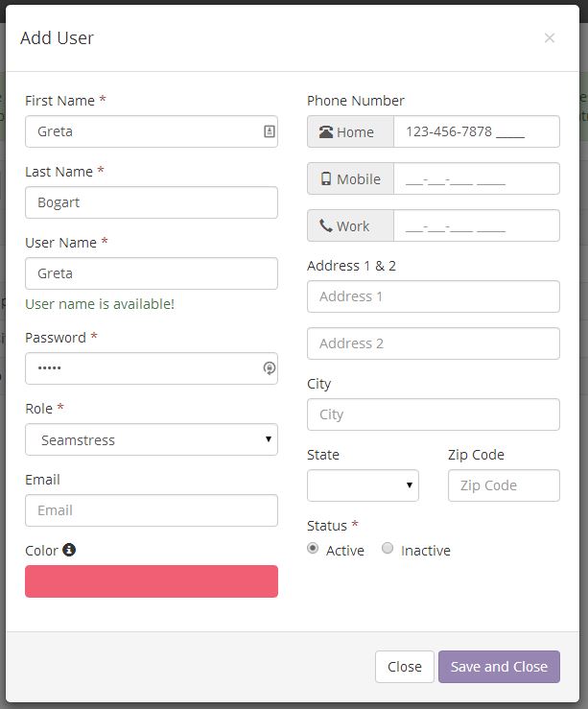Click the password autofill icon in Password field
The image size is (588, 709).
coord(269,368)
